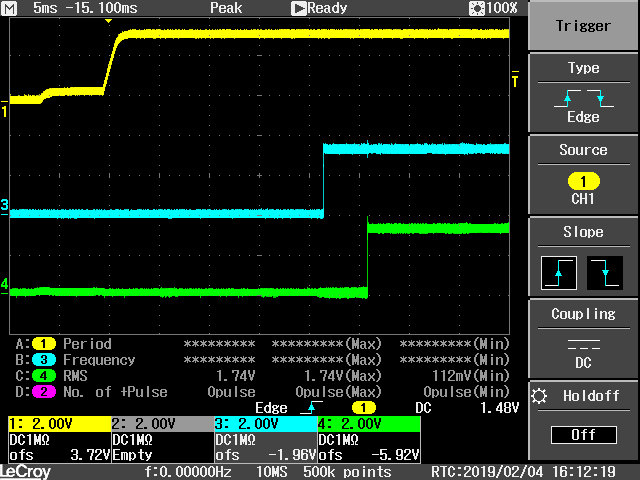The width and height of the screenshot is (640, 480).
Task: Click the Edge trigger summary icon at bottom
Action: [311, 407]
